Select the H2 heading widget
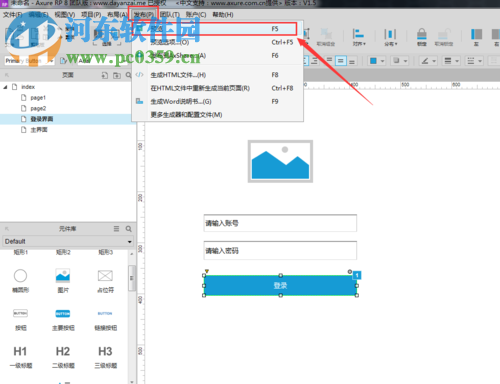500x384 pixels. click(63, 357)
